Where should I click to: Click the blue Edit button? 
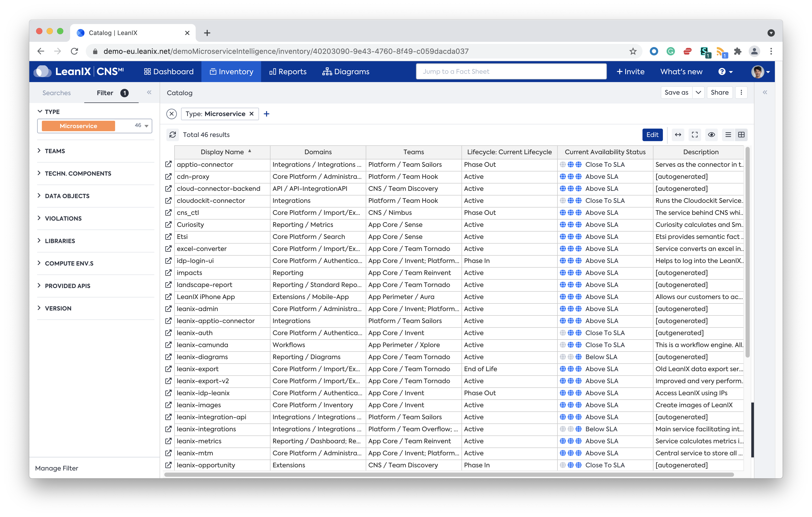[652, 135]
